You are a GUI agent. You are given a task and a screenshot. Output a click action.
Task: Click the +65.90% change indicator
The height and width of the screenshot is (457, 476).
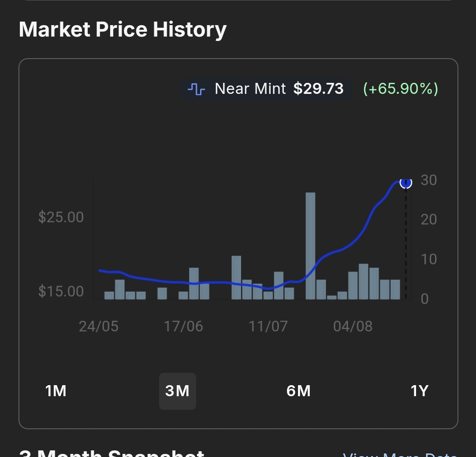400,89
